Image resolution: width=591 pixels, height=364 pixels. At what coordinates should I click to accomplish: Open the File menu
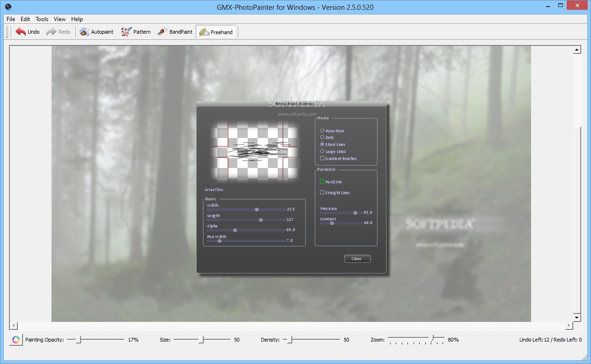point(11,19)
